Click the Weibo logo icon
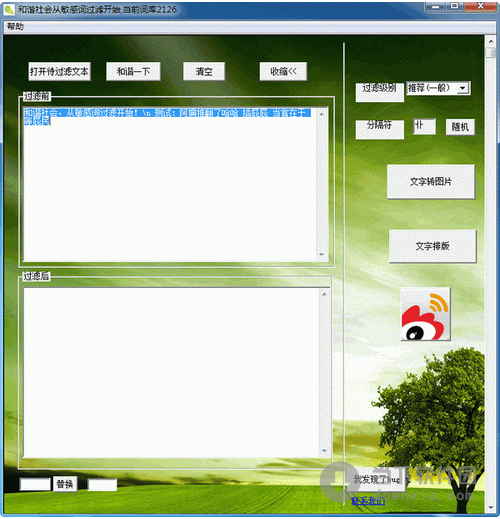 pos(425,314)
